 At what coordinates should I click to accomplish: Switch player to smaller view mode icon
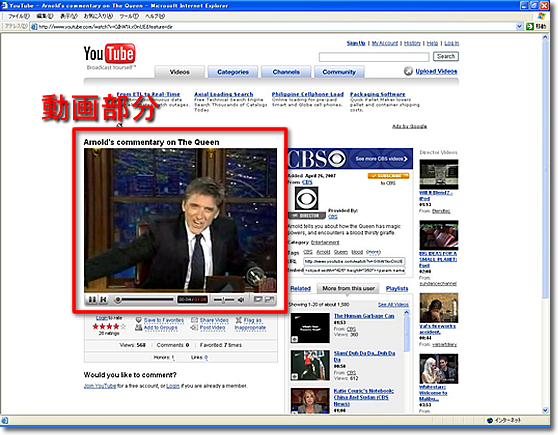pos(258,300)
